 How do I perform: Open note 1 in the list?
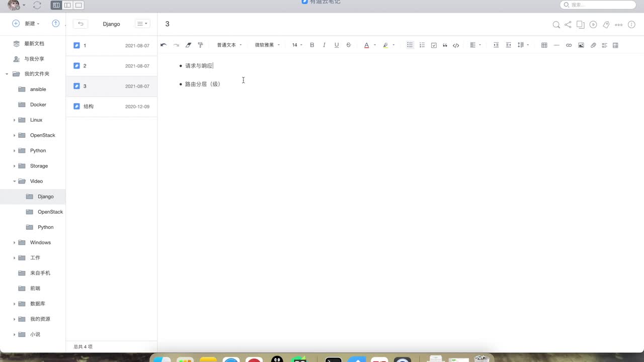(x=112, y=46)
